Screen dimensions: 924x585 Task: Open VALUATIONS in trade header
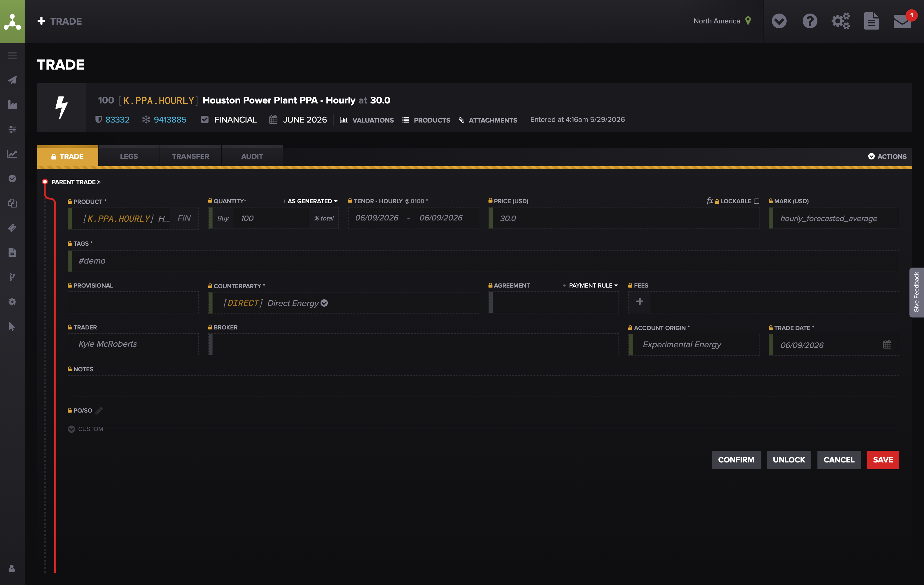(367, 120)
